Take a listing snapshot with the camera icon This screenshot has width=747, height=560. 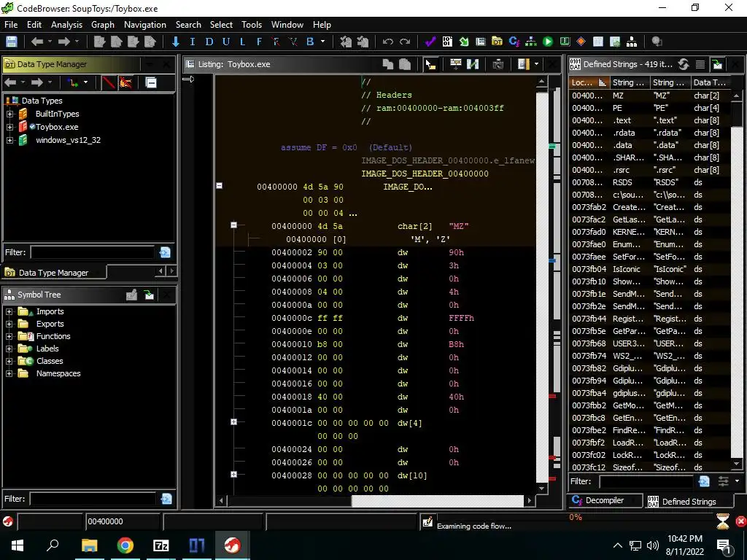[x=498, y=64]
